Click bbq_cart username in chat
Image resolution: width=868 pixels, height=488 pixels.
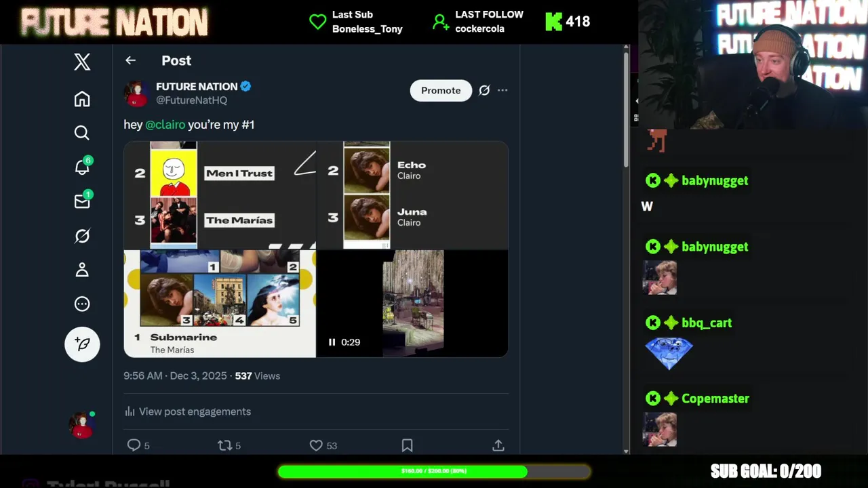click(707, 323)
